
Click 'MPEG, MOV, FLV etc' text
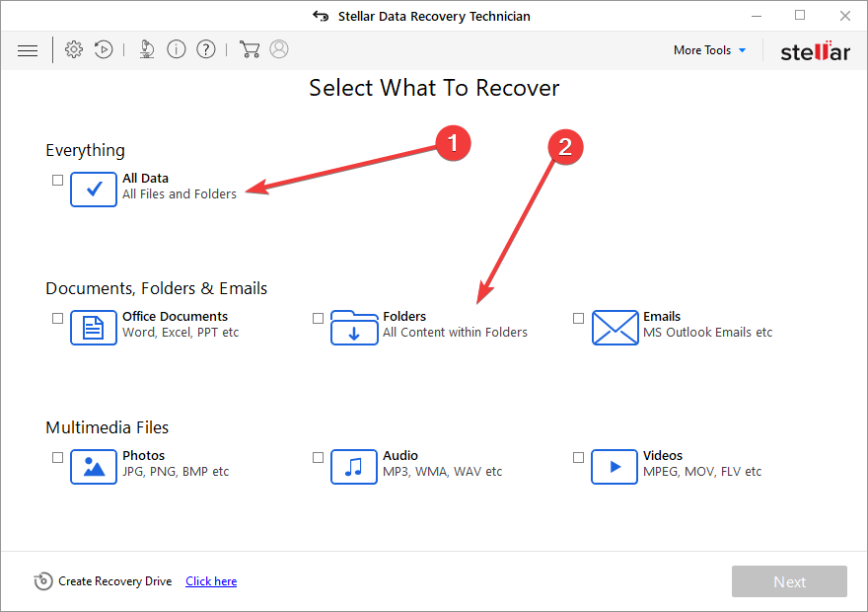point(702,471)
